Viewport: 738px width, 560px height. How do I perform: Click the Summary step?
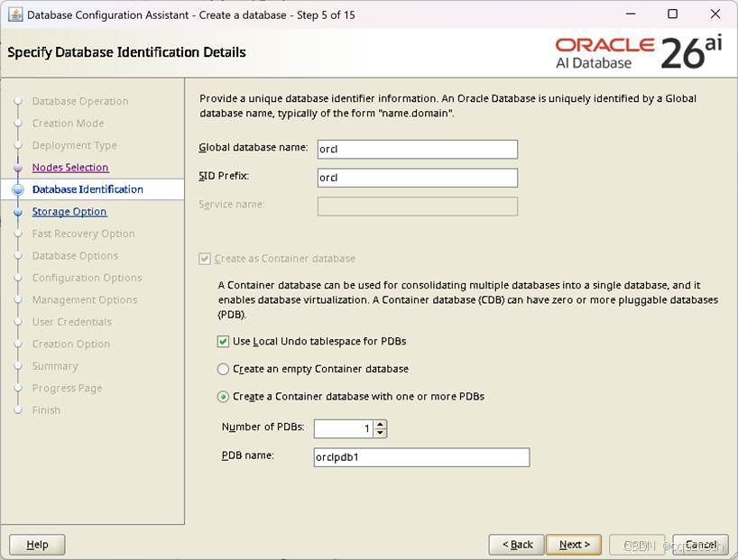click(55, 366)
